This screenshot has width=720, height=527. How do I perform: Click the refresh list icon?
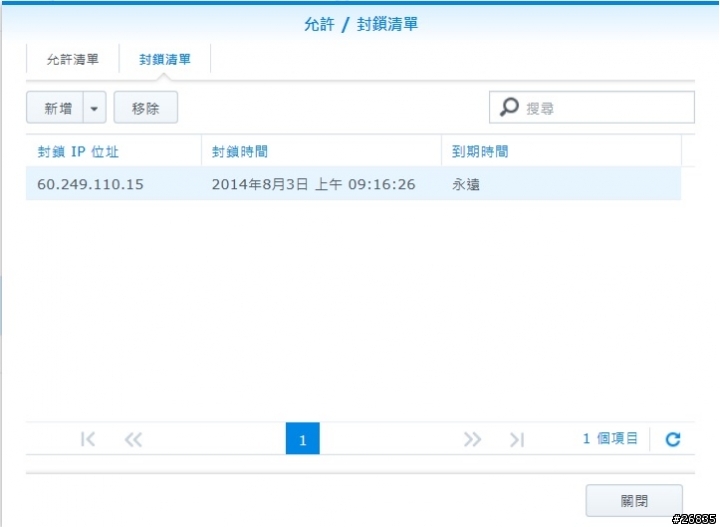point(673,439)
